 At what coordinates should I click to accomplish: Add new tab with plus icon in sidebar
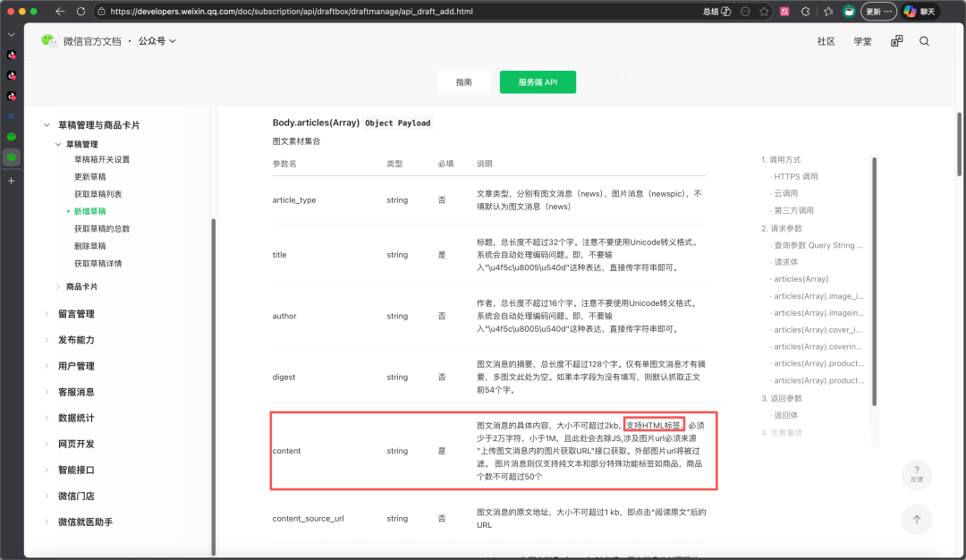pyautogui.click(x=11, y=181)
